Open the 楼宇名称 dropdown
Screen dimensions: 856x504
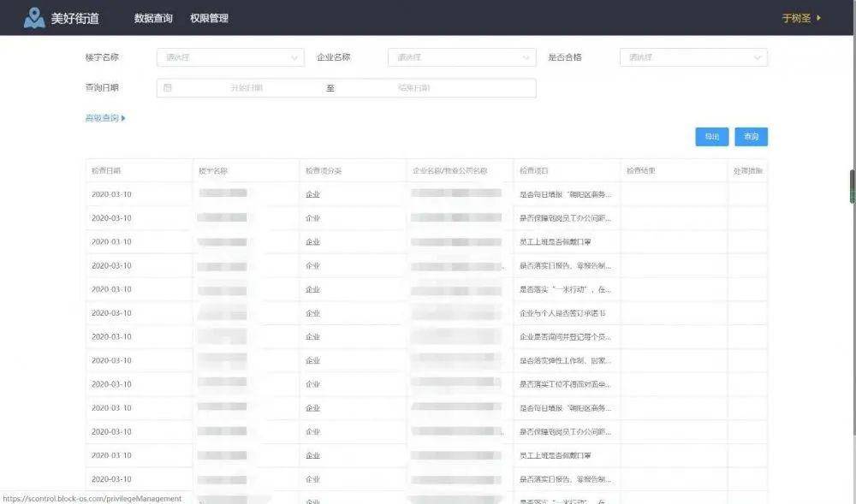(230, 57)
